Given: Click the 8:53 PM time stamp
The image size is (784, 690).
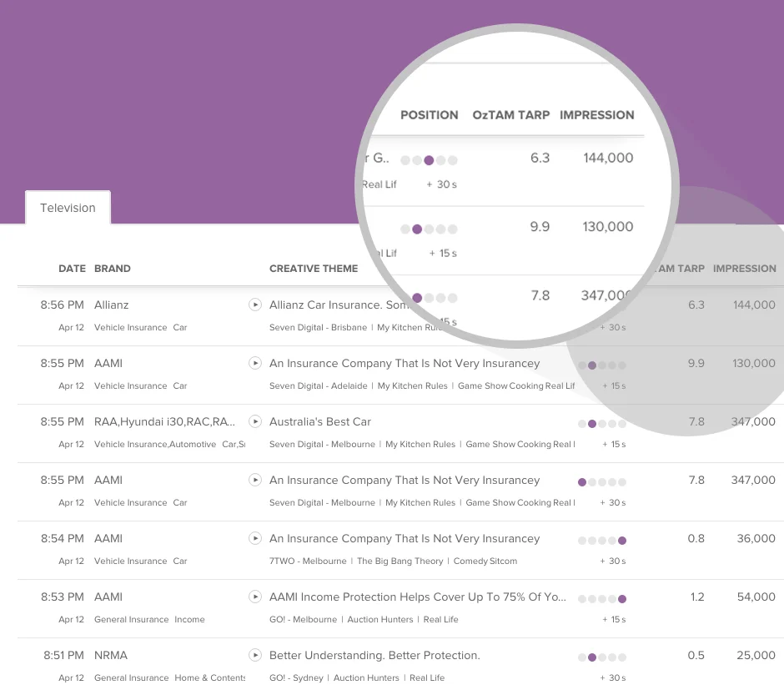Looking at the screenshot, I should [x=63, y=597].
